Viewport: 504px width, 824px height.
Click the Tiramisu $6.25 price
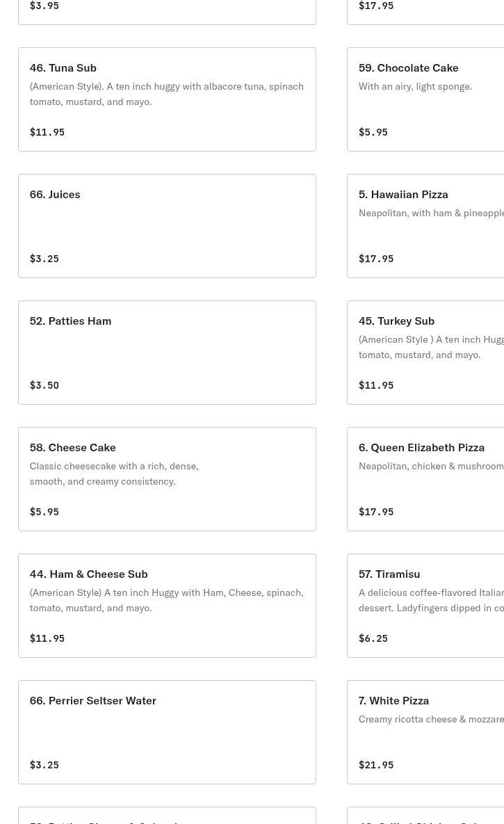pos(373,638)
